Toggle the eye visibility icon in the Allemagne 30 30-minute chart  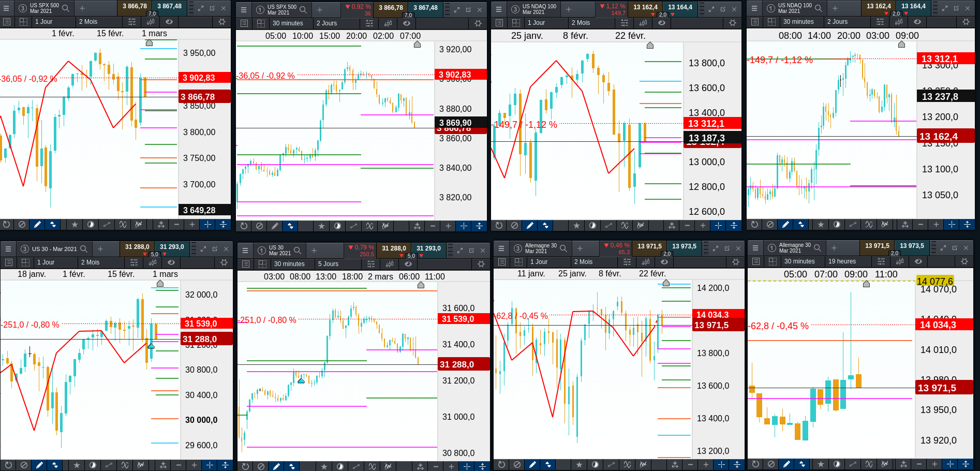click(x=918, y=261)
